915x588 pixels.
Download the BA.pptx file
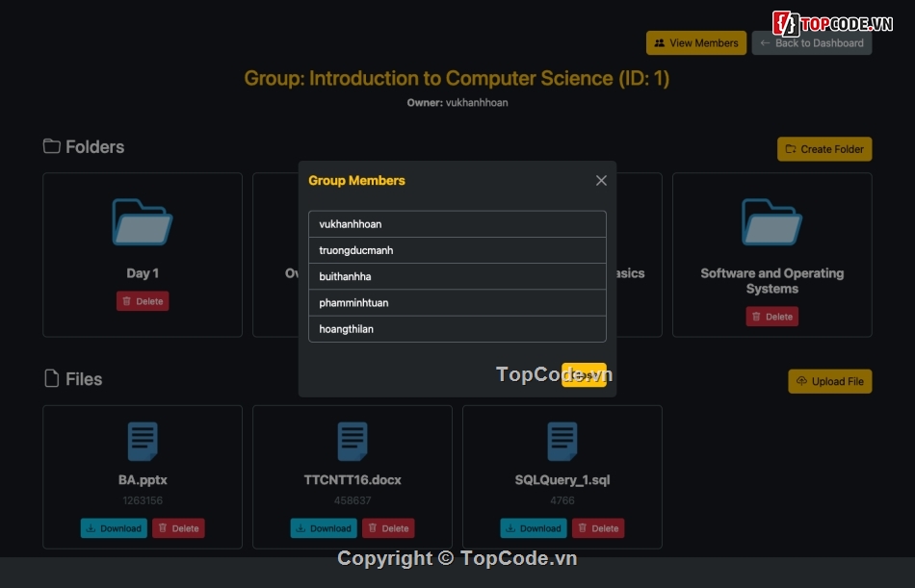pyautogui.click(x=114, y=528)
